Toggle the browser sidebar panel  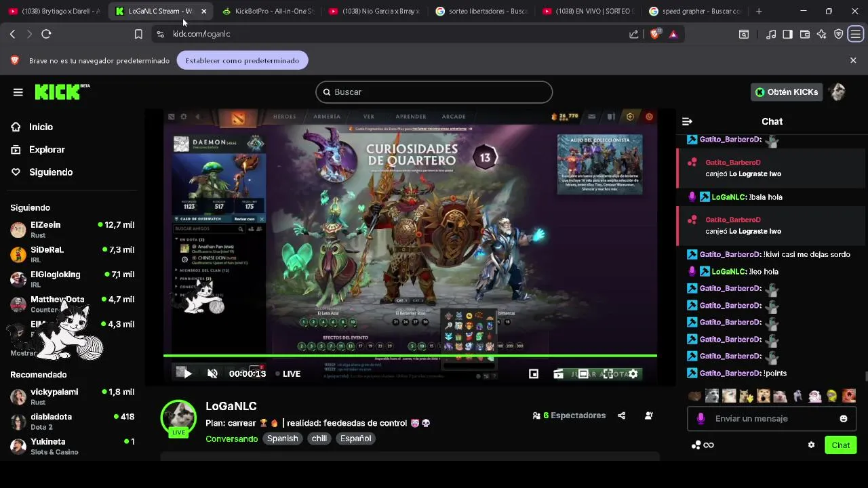tap(787, 34)
